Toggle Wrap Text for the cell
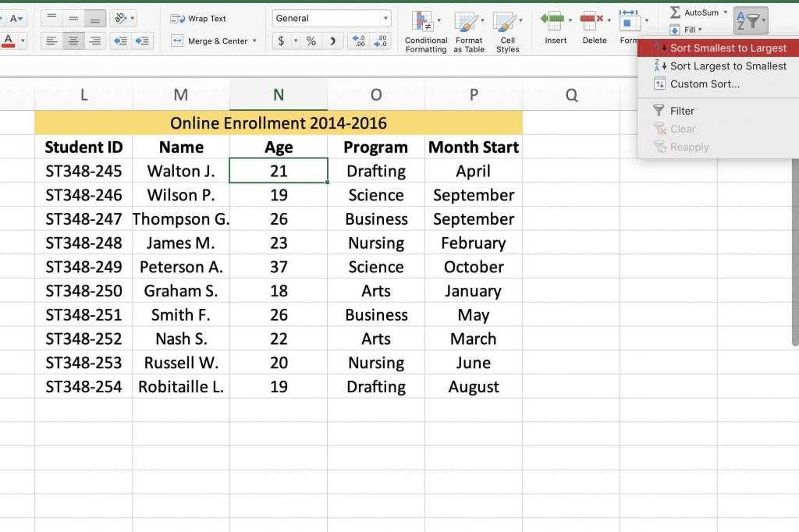Viewport: 799px width, 532px height. pos(198,19)
